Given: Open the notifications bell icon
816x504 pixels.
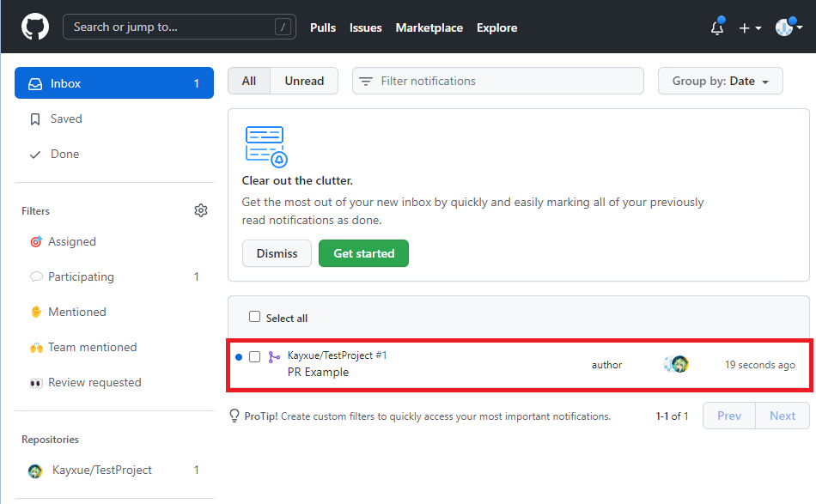Looking at the screenshot, I should pyautogui.click(x=717, y=27).
